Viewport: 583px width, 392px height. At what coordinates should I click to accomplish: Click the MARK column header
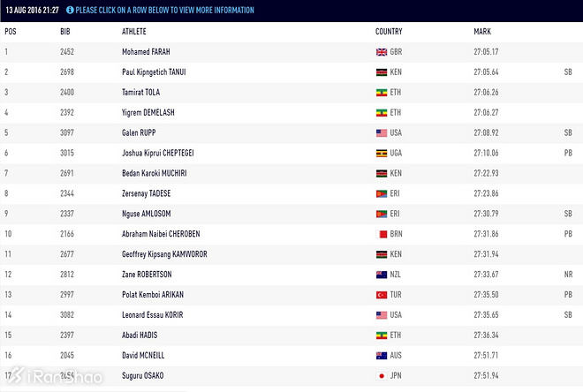pyautogui.click(x=482, y=32)
